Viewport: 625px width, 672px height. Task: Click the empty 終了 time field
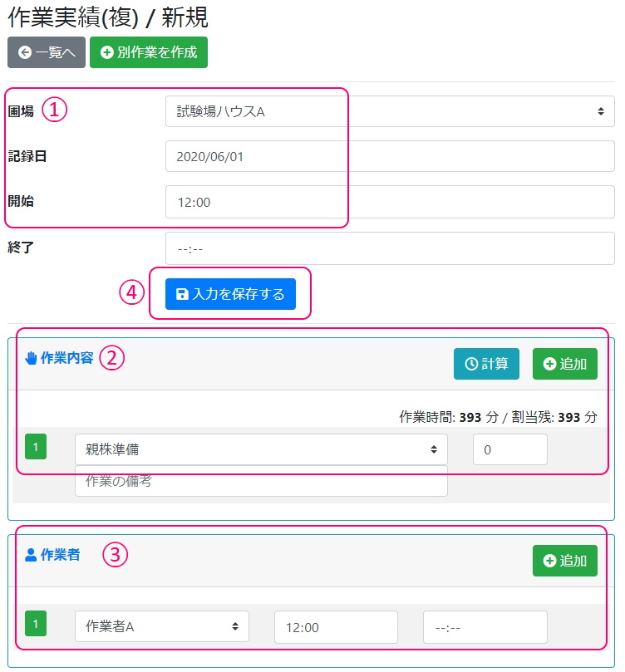[390, 248]
